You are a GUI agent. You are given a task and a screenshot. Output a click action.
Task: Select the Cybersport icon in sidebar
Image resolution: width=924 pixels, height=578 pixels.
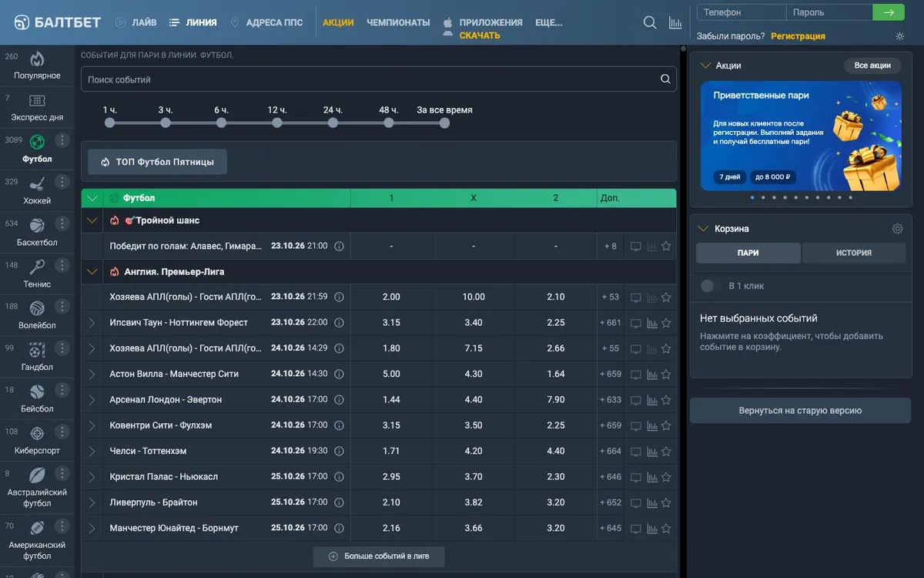(x=37, y=433)
